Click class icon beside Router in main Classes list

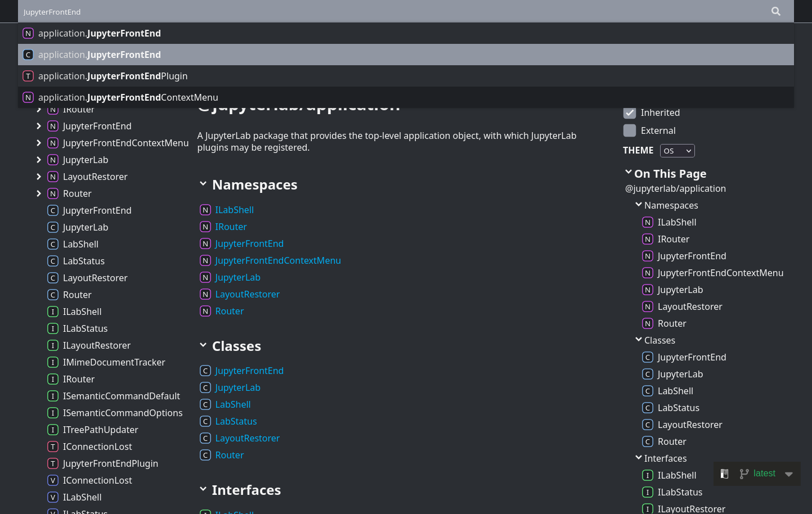[205, 455]
